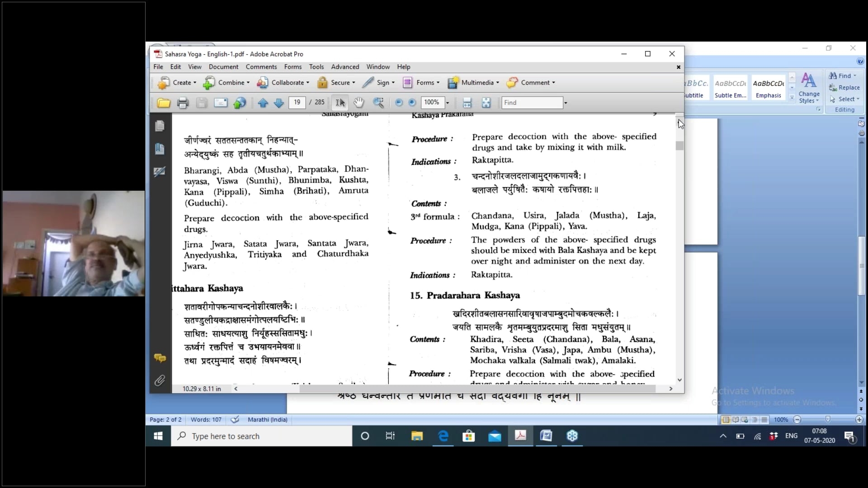Click Replace in Word Editing group
Screen dimensions: 868x488
(x=844, y=88)
